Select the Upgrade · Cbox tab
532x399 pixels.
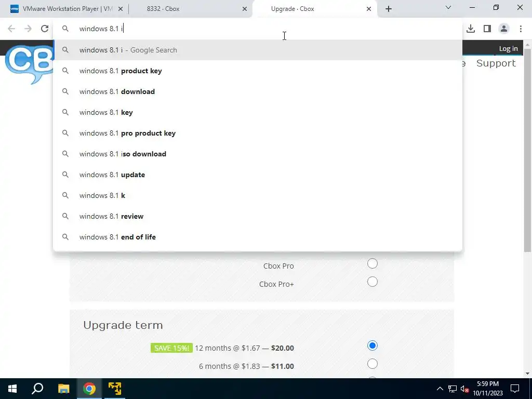pos(315,9)
